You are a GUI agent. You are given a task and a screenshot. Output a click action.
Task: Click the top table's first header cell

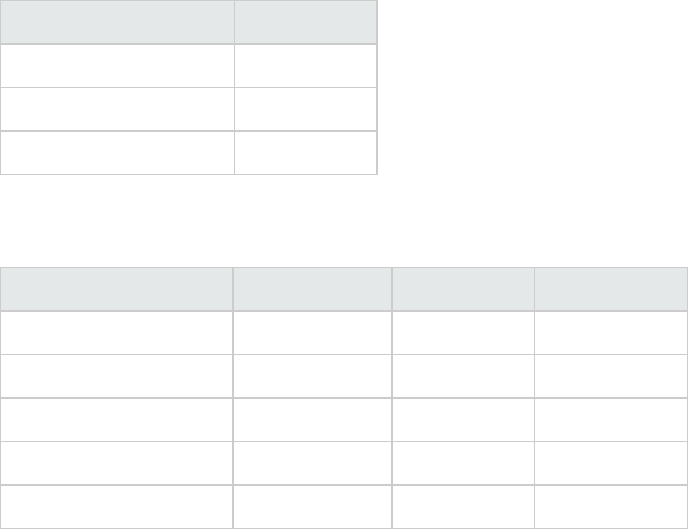pos(117,21)
